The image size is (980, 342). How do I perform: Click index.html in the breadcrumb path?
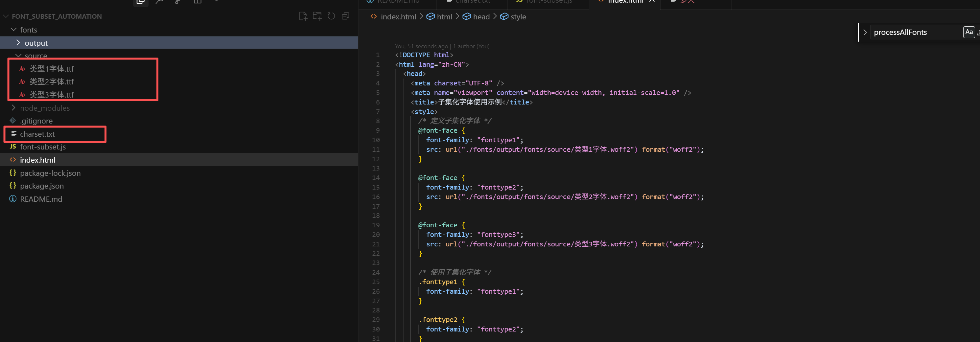click(x=398, y=17)
